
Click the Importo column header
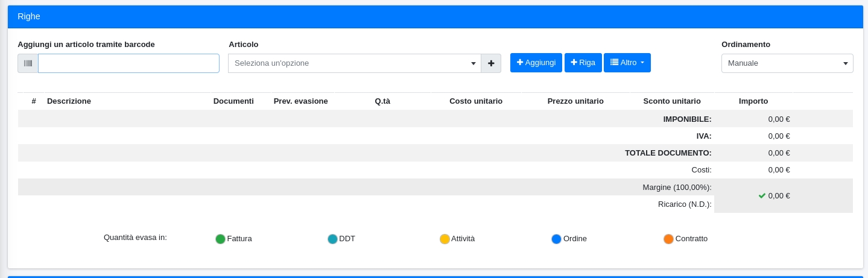coord(753,101)
